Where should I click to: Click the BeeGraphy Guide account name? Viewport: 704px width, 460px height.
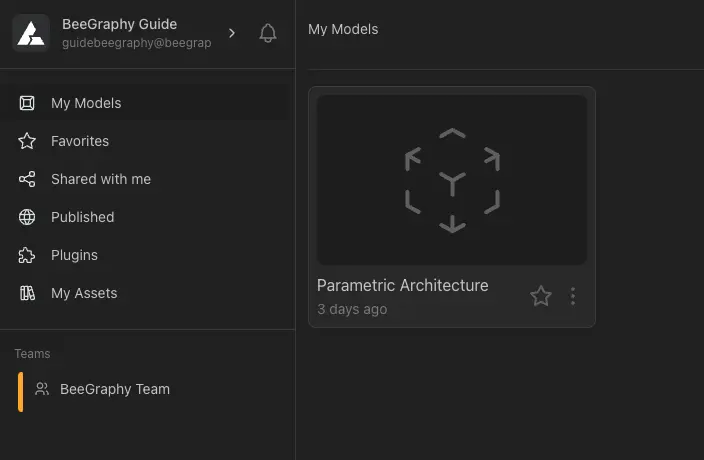point(119,24)
